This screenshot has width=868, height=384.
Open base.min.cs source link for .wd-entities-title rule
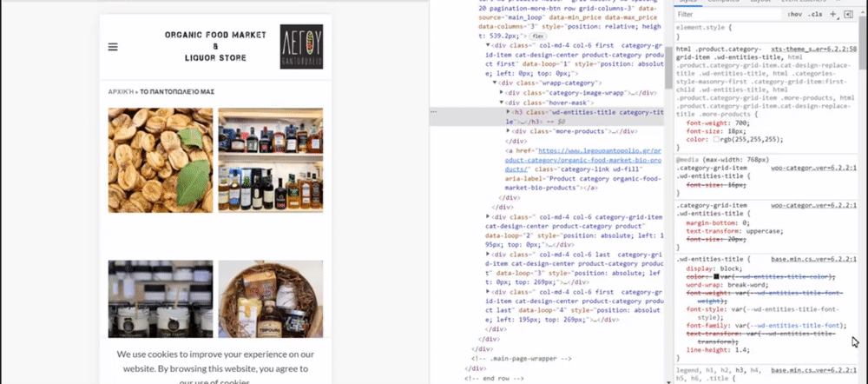pyautogui.click(x=814, y=259)
